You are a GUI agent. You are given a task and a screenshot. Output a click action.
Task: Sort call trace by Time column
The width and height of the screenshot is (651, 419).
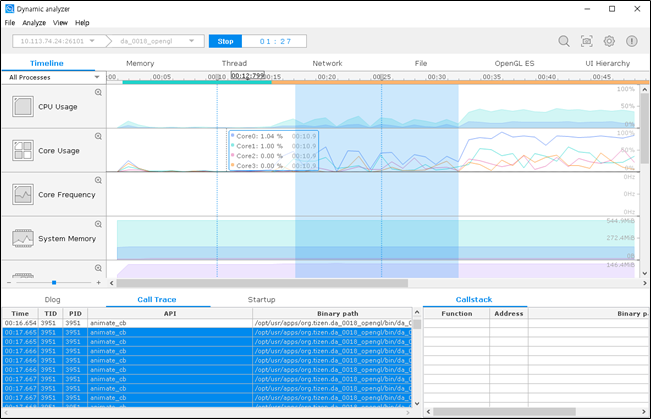coord(19,313)
